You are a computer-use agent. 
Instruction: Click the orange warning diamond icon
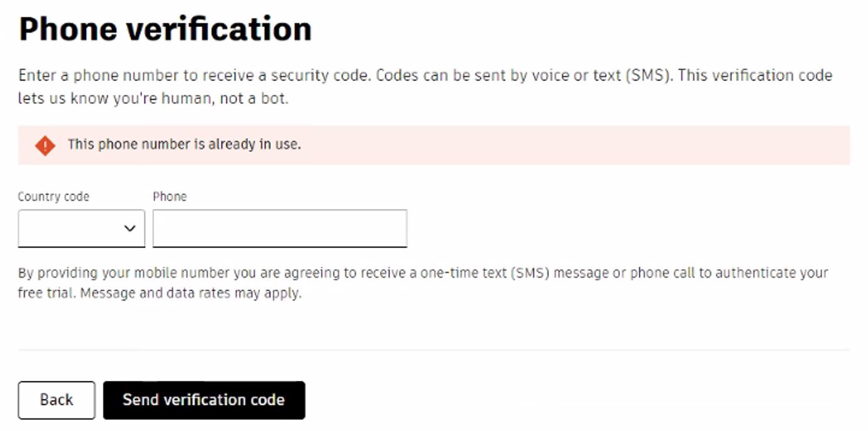tap(45, 146)
